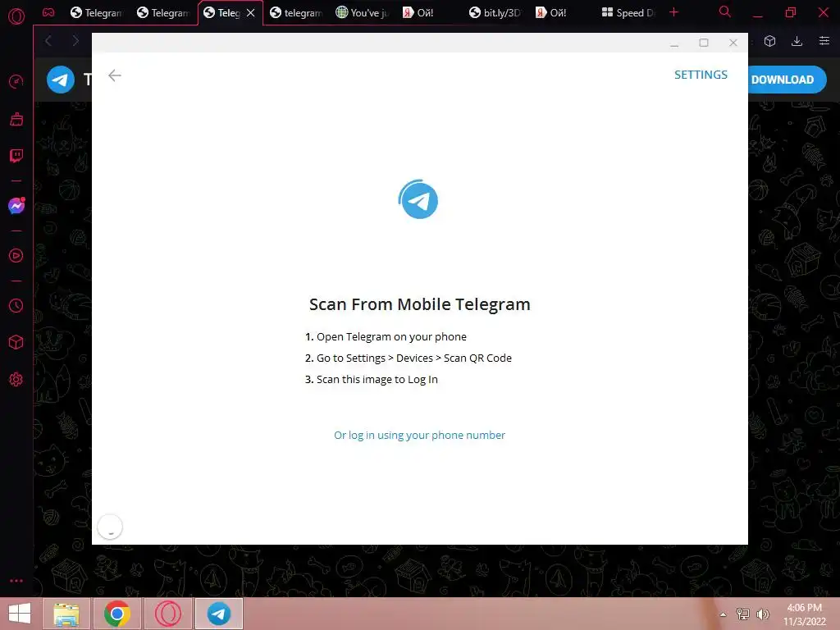Open the Player icon in the sidebar

[16, 256]
